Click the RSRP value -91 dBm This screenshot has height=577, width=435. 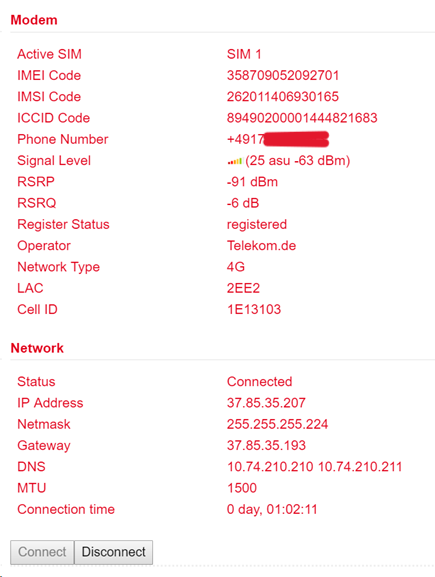point(252,182)
